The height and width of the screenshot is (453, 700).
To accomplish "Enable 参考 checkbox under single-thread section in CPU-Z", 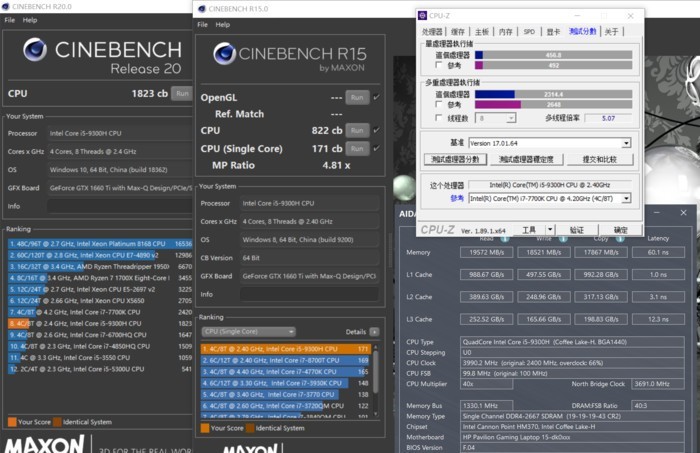I will coord(439,65).
